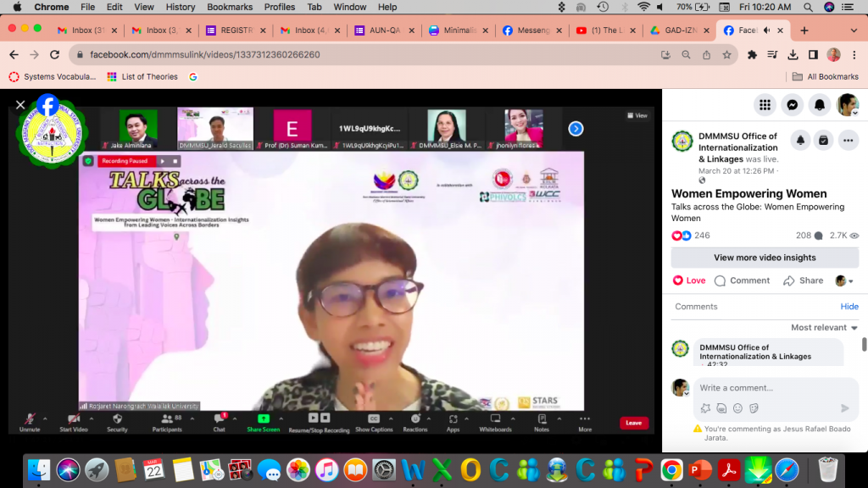868x488 pixels.
Task: Share this page from the address bar
Action: click(706, 55)
